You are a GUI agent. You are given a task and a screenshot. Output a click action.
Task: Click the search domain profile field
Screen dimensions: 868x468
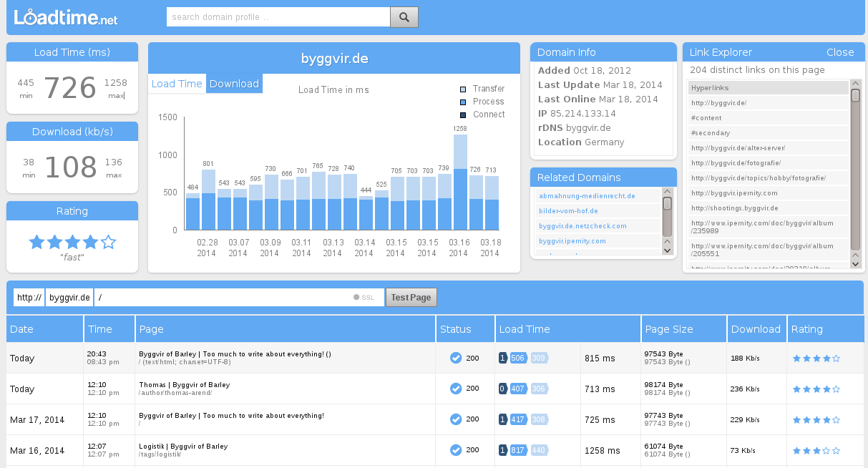click(x=278, y=17)
